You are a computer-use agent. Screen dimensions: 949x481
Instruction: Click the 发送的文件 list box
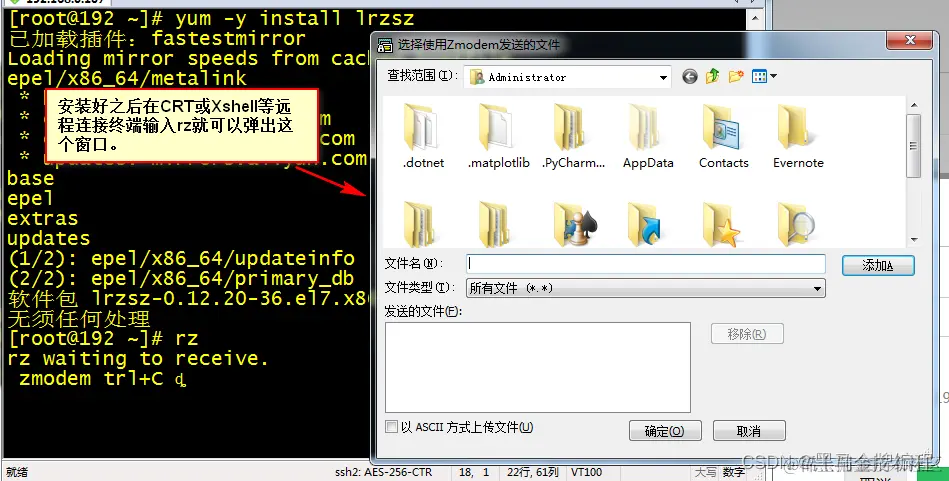(537, 367)
